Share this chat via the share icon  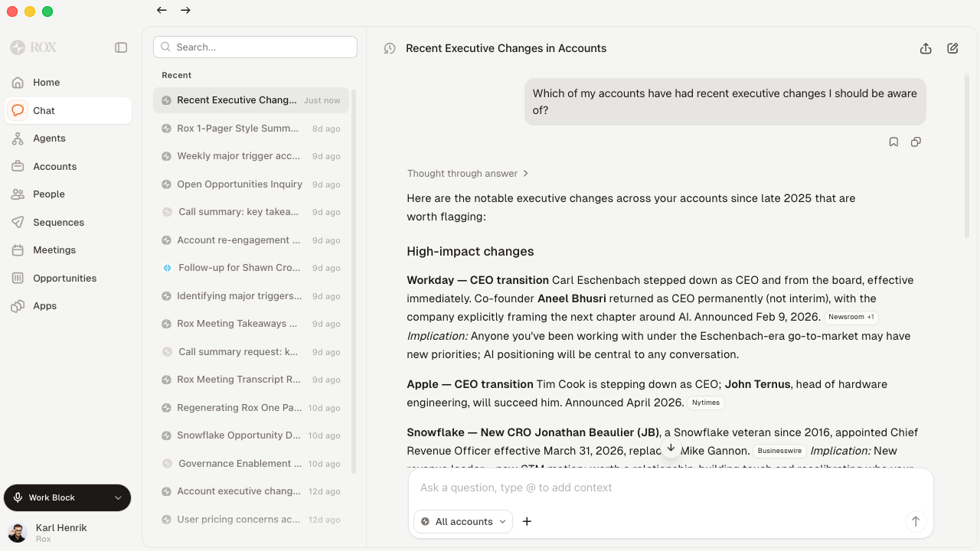click(x=926, y=48)
